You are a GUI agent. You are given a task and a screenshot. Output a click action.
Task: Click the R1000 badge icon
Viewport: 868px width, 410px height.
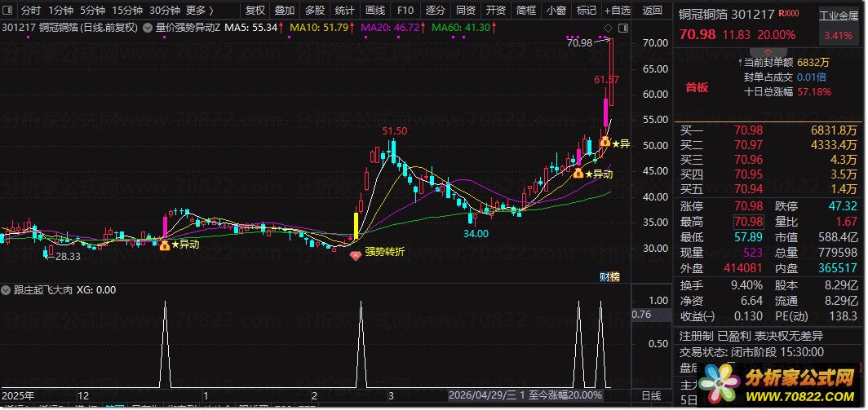[788, 14]
